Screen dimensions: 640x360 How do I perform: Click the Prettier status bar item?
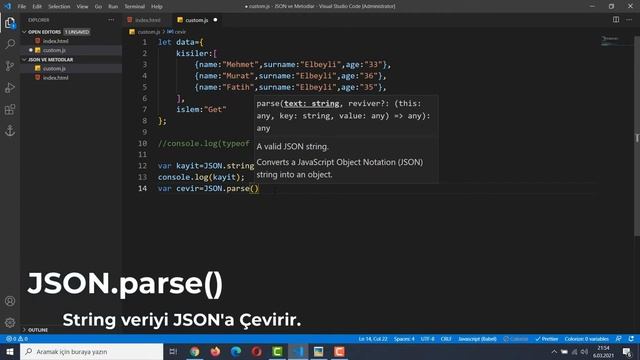547,339
